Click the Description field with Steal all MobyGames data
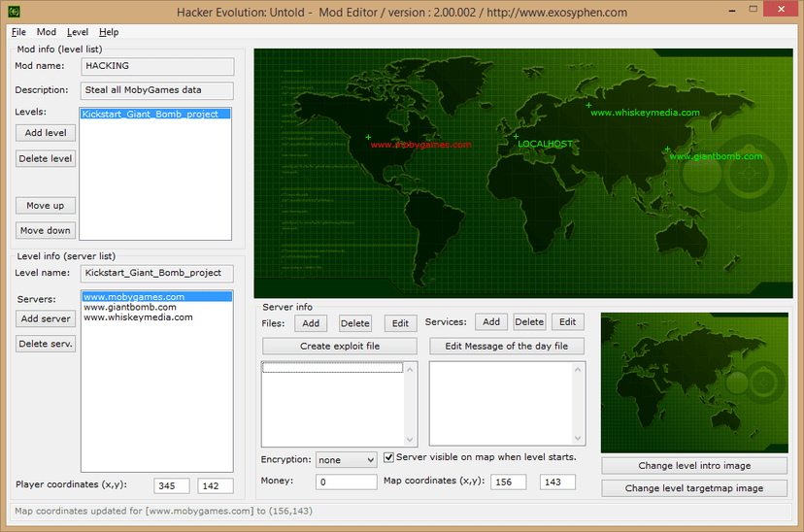 (x=157, y=90)
